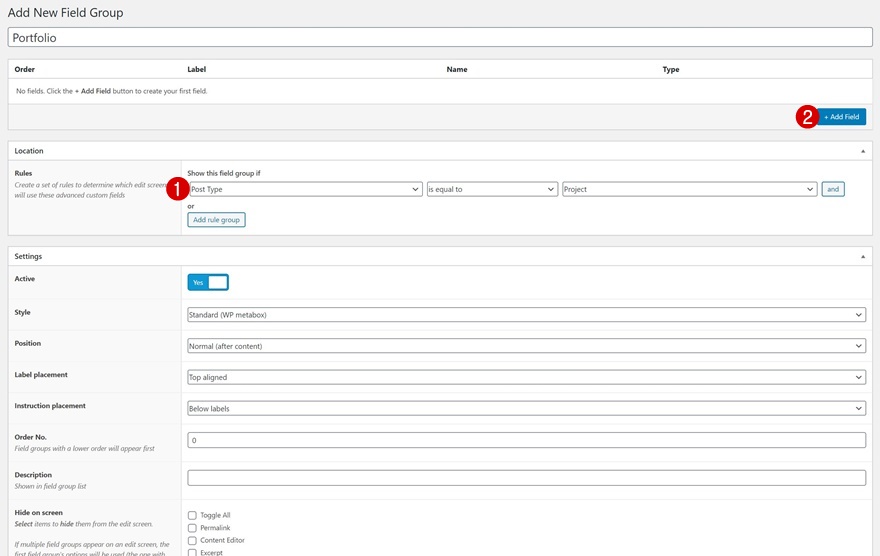Click the Description input field

pos(526,478)
